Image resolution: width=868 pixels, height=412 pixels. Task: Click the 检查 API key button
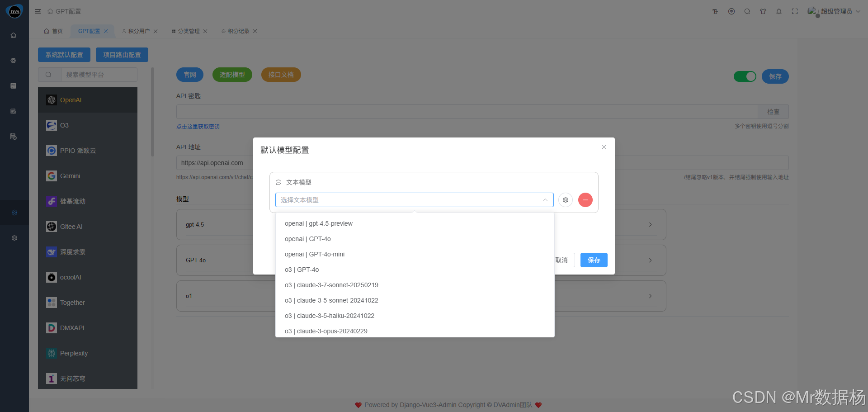(x=774, y=112)
